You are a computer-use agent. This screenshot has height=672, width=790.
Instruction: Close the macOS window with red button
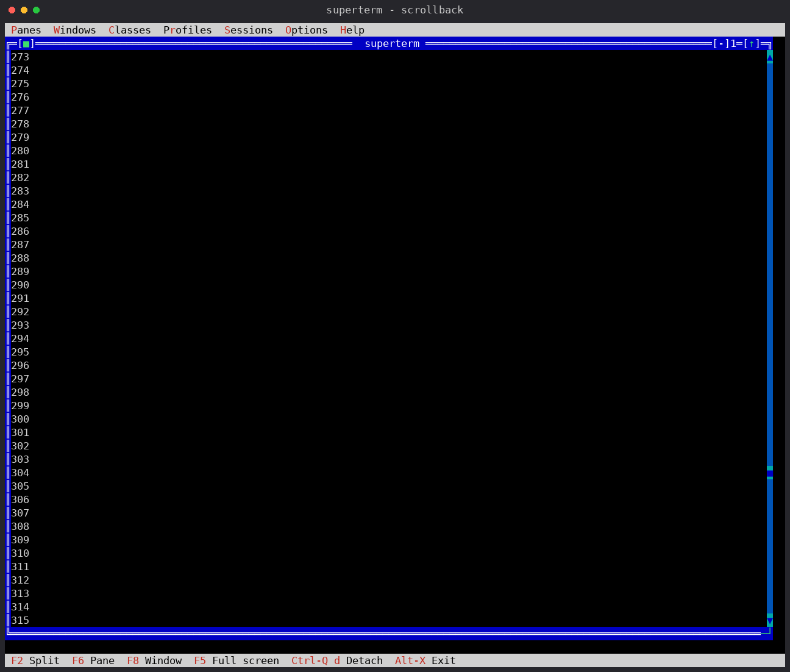tap(12, 10)
